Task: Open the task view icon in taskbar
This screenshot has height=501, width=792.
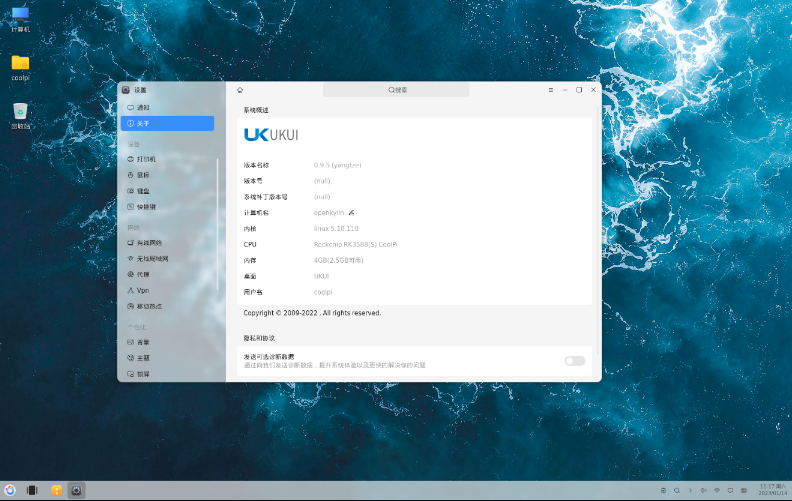Action: coord(32,490)
